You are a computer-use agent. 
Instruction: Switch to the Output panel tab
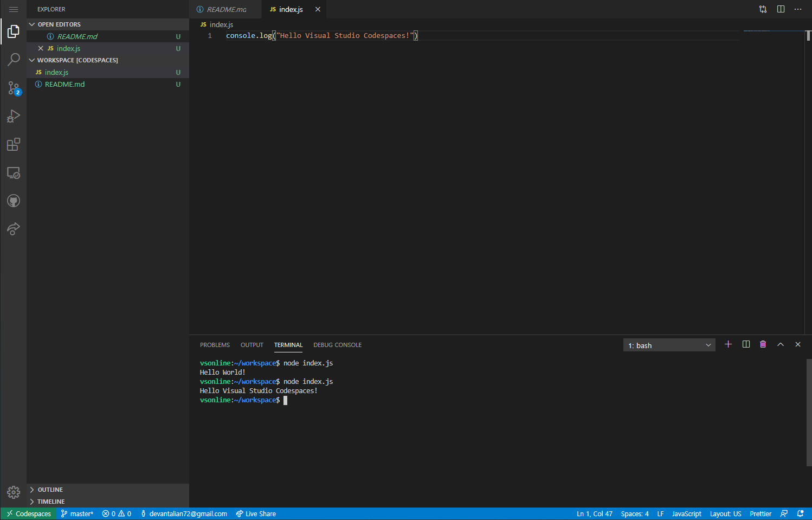[252, 345]
